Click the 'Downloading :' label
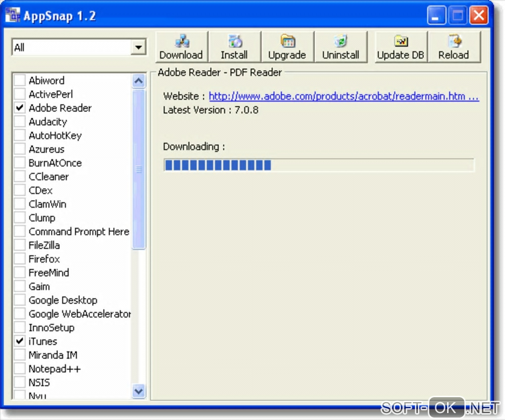The image size is (505, 420). pos(194,147)
